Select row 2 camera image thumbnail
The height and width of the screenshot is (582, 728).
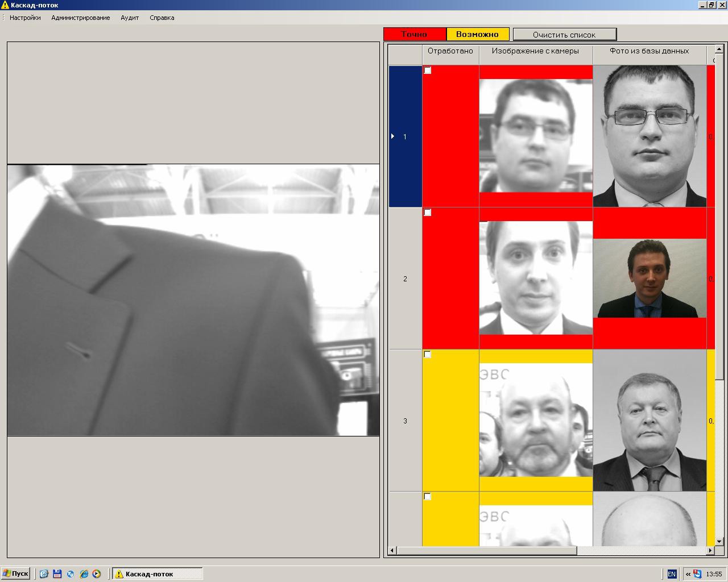click(536, 278)
